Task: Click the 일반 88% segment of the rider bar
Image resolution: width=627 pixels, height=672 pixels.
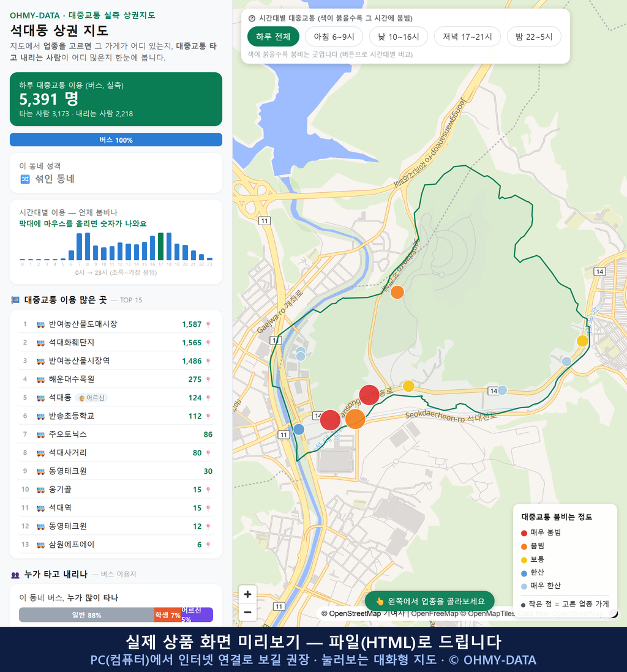Action: tap(86, 615)
